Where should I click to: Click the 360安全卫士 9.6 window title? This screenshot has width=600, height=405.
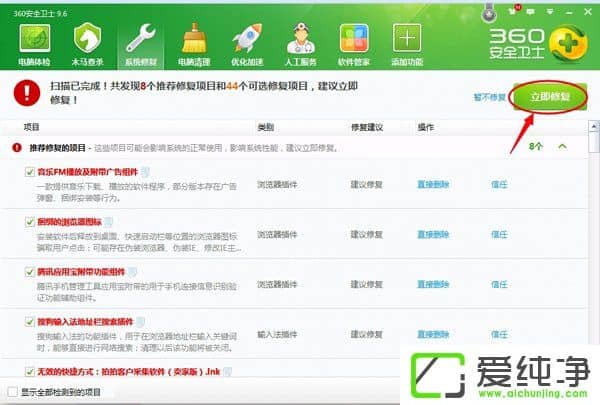pyautogui.click(x=40, y=14)
